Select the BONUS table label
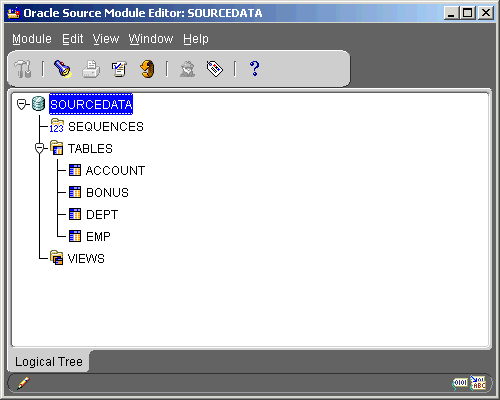The height and width of the screenshot is (400, 500). [107, 193]
